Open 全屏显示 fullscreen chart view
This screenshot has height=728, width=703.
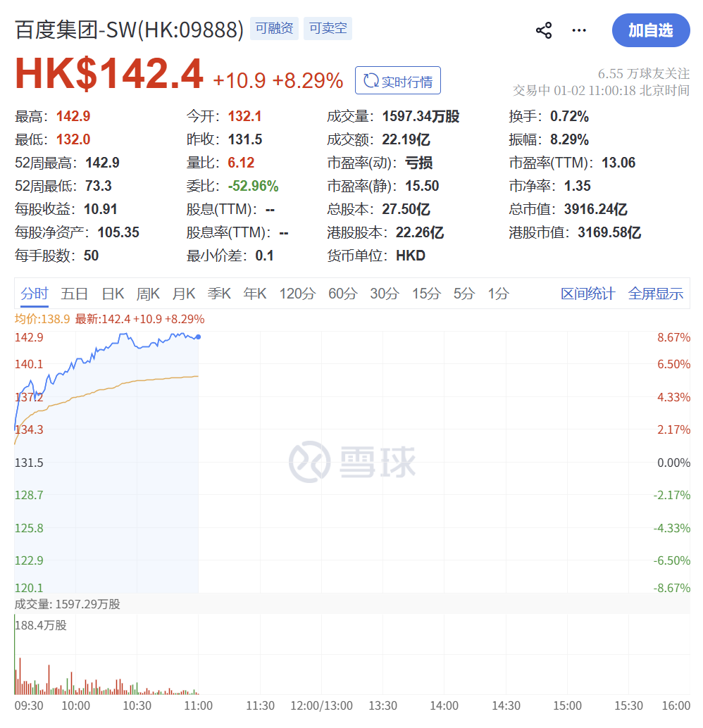coord(656,294)
